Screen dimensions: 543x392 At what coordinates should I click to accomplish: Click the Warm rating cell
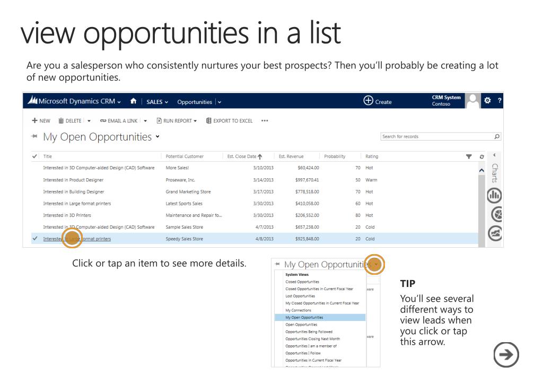click(371, 180)
